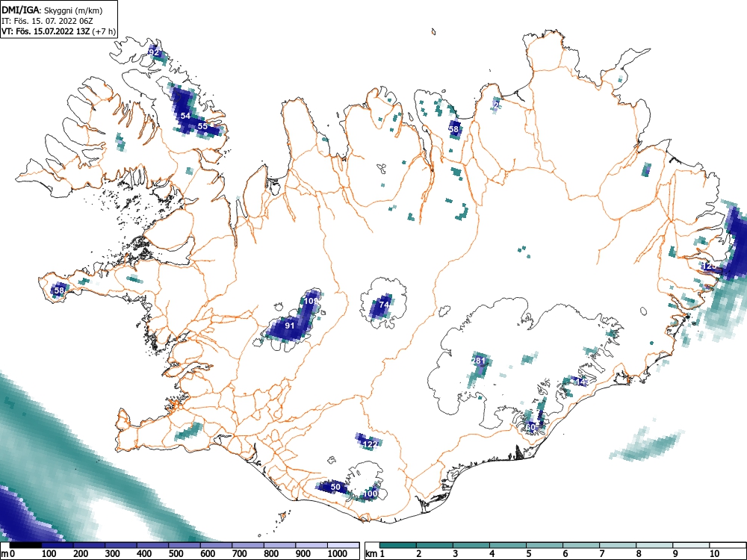Click the '700' label on the metre scale
The image size is (747, 560).
pyautogui.click(x=239, y=554)
